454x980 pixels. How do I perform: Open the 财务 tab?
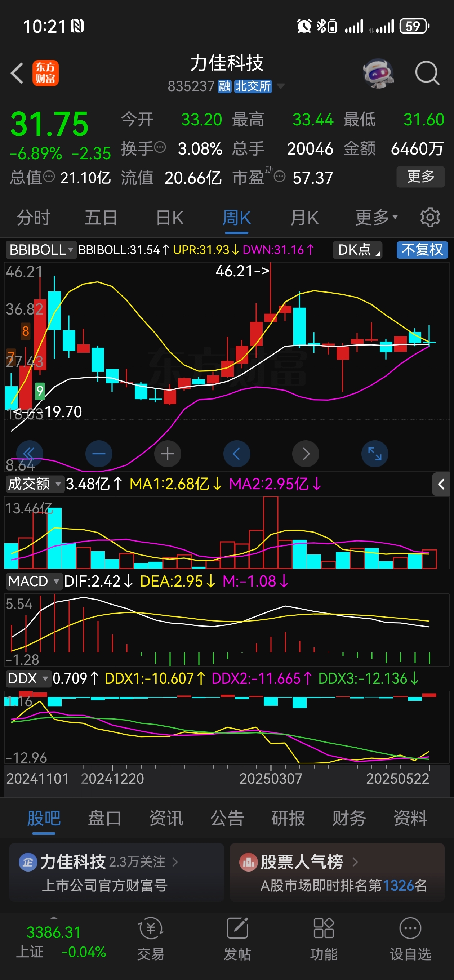coord(349,818)
